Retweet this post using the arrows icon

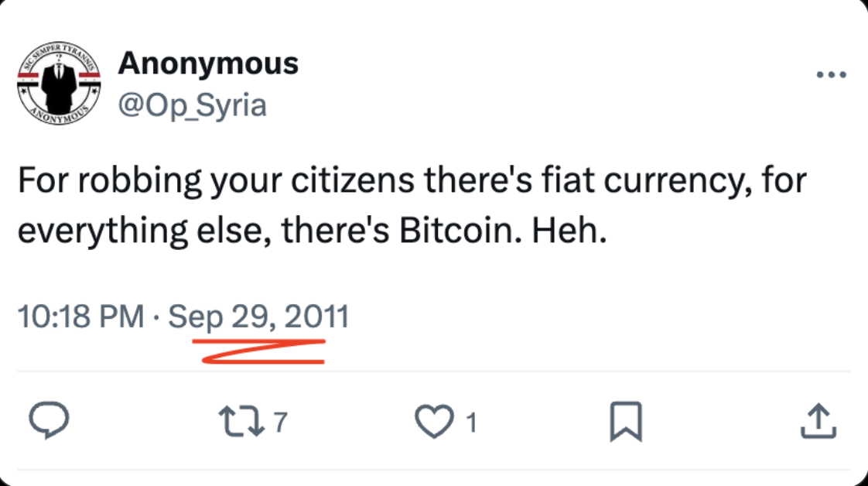point(241,421)
